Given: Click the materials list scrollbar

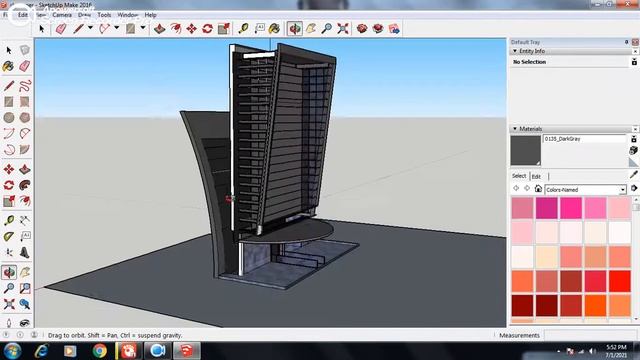Looking at the screenshot, I should [x=636, y=259].
